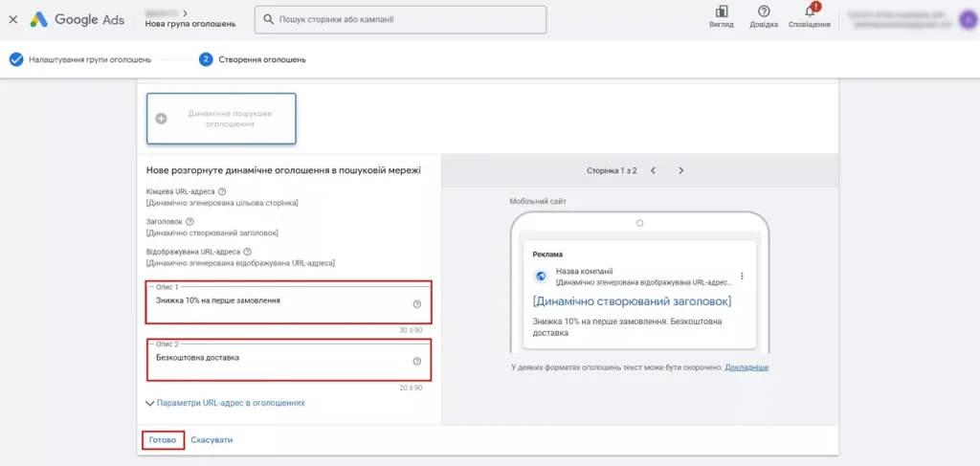The image size is (980, 466).
Task: Click the form heading Нове розгорнуте динамічне оголошення
Action: (283, 170)
